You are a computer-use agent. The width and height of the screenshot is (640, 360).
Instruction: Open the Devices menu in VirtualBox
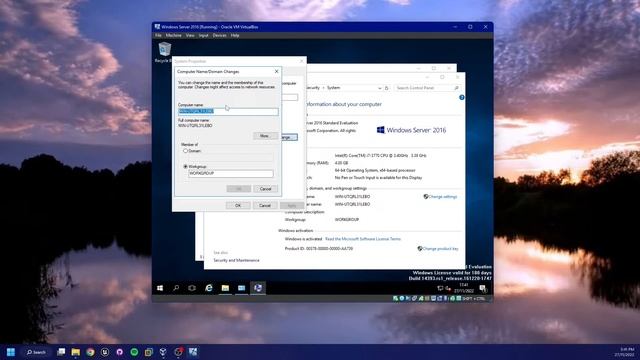pos(219,36)
